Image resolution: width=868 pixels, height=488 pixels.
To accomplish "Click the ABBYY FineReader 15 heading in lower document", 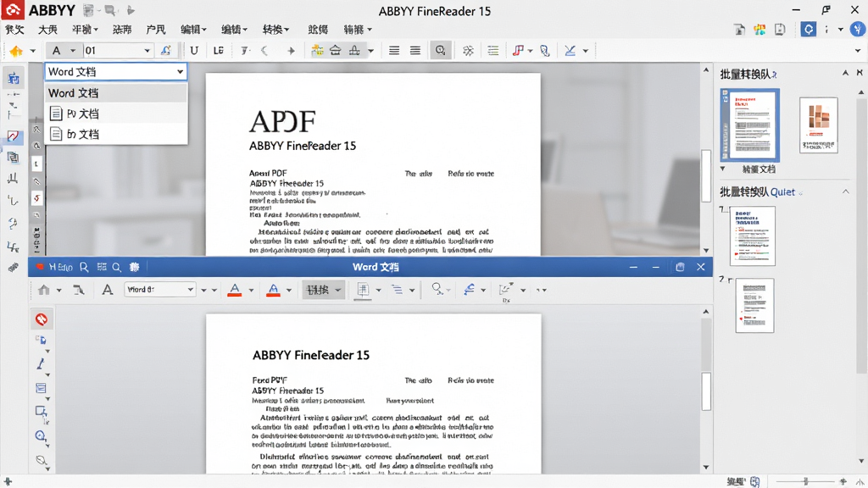I will [311, 355].
